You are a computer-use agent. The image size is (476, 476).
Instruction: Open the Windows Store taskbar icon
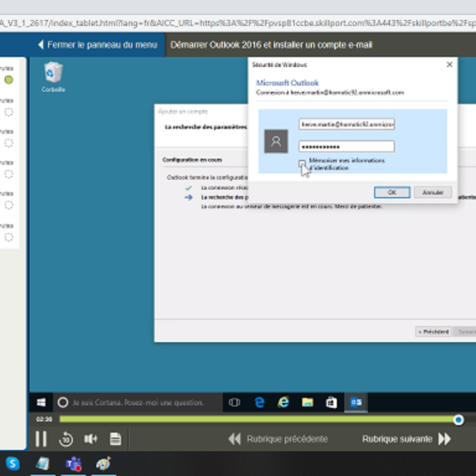tap(331, 403)
